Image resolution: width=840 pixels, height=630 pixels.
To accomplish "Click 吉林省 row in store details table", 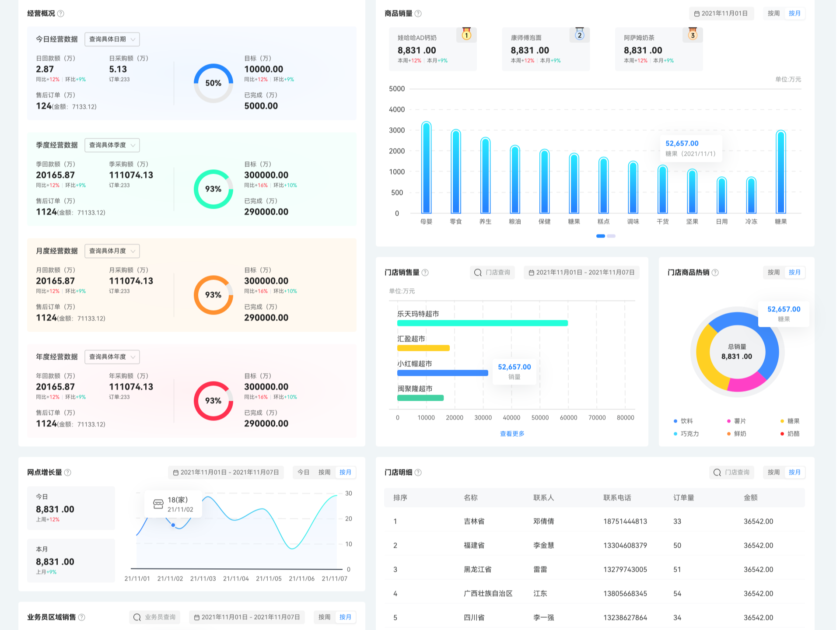I will [595, 521].
